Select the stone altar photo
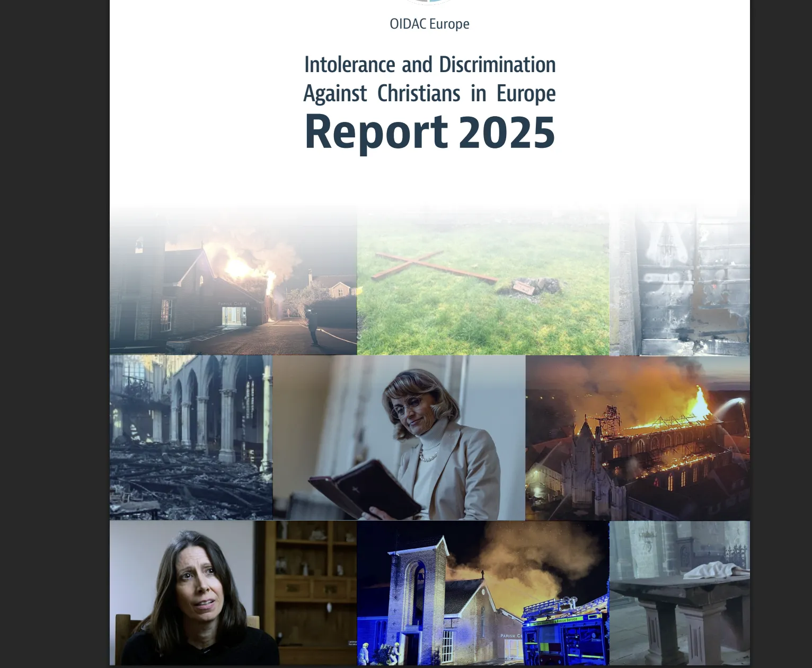The width and height of the screenshot is (812, 668). pyautogui.click(x=679, y=593)
